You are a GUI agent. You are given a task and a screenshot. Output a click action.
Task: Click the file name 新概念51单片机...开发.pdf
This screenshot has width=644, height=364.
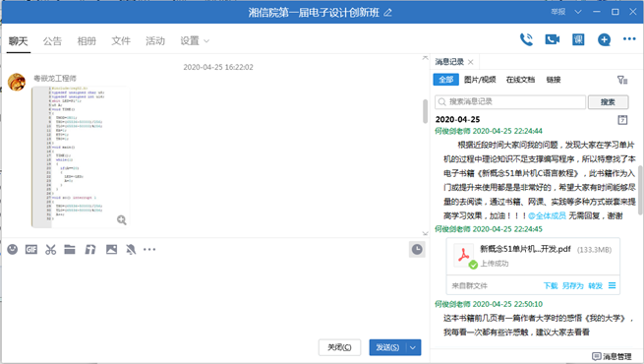point(525,249)
